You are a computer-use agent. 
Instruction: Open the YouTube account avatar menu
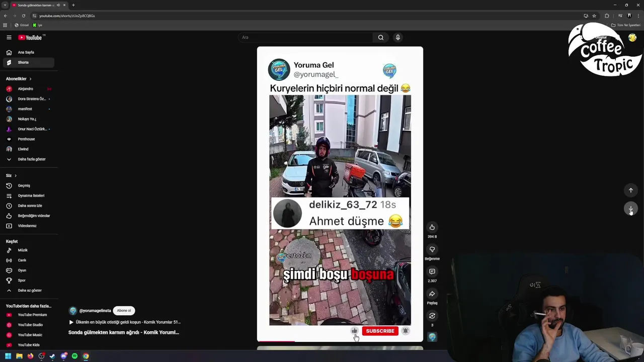pyautogui.click(x=632, y=38)
